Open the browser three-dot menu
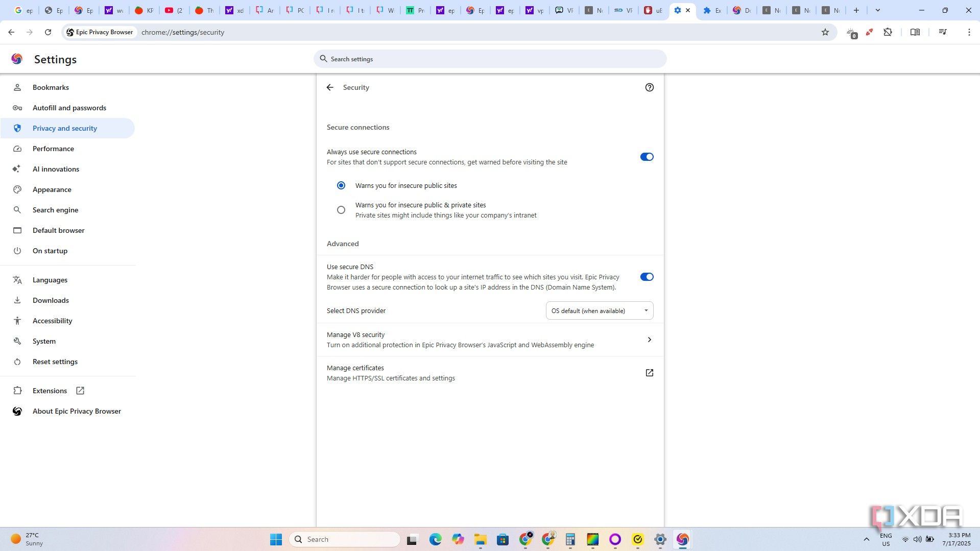980x551 pixels. (969, 32)
